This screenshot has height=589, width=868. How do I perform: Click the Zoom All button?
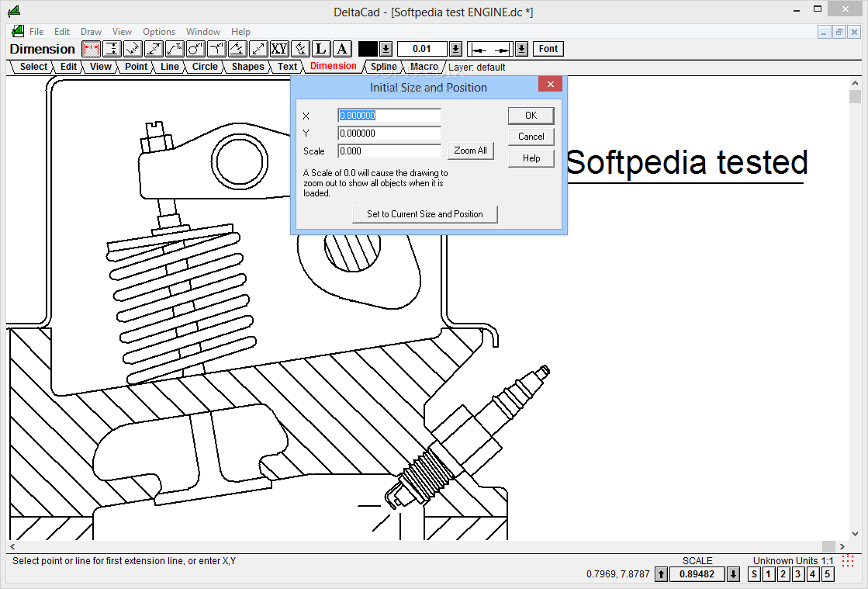click(471, 151)
